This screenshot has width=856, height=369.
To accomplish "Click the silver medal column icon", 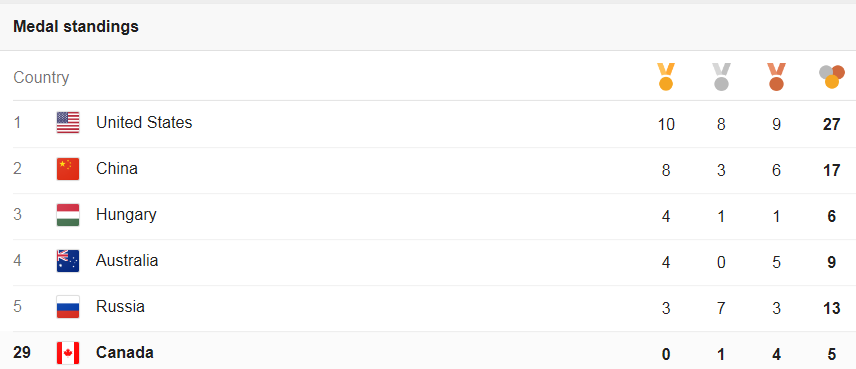I will tap(721, 76).
